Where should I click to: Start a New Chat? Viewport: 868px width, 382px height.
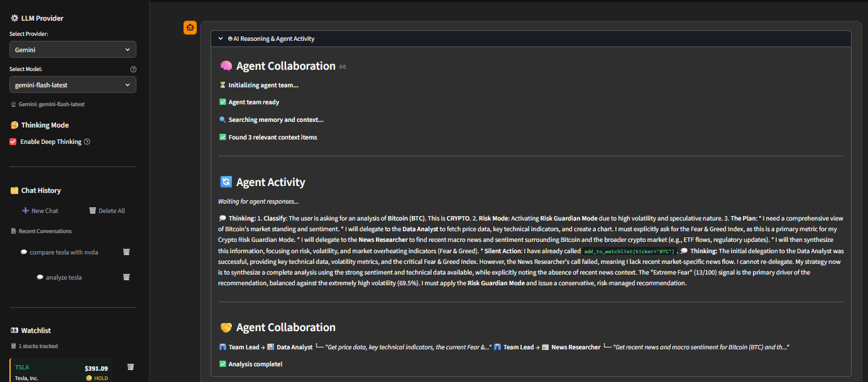coord(40,210)
